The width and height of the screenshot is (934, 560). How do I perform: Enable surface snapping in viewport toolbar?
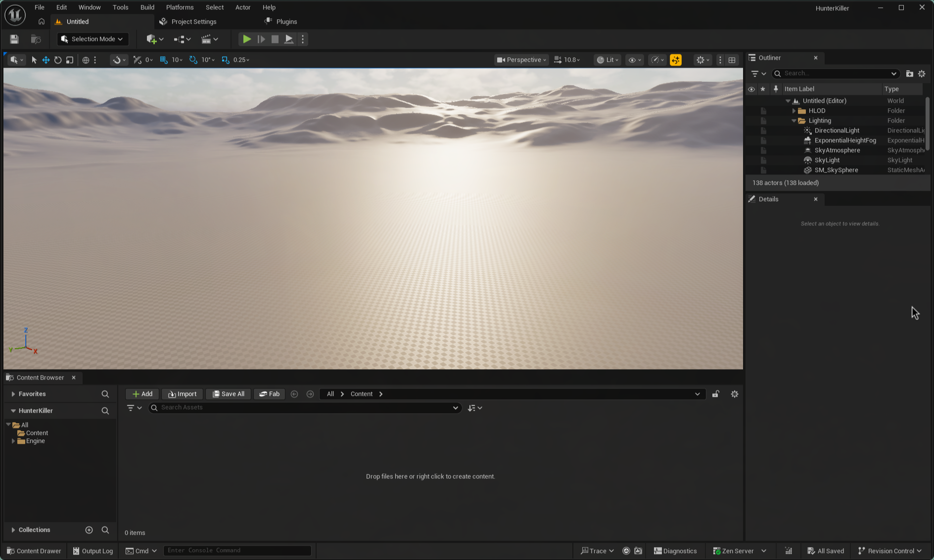click(118, 60)
